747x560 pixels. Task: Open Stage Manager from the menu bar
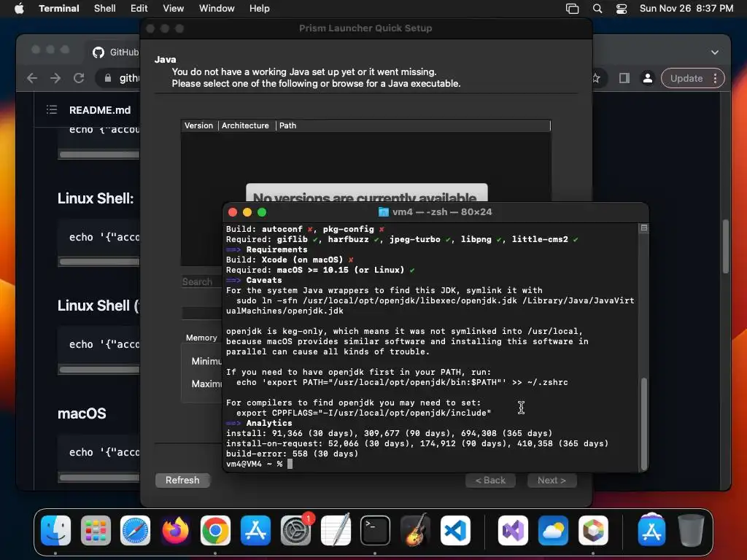[x=572, y=9]
